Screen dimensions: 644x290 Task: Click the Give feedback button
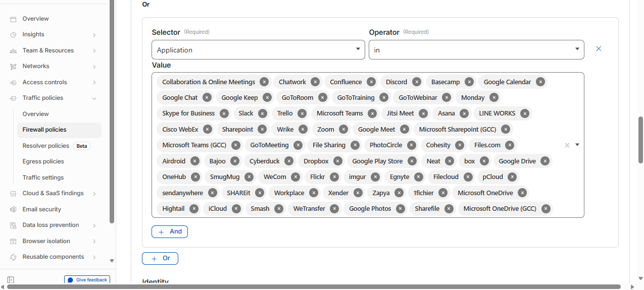coord(87,280)
